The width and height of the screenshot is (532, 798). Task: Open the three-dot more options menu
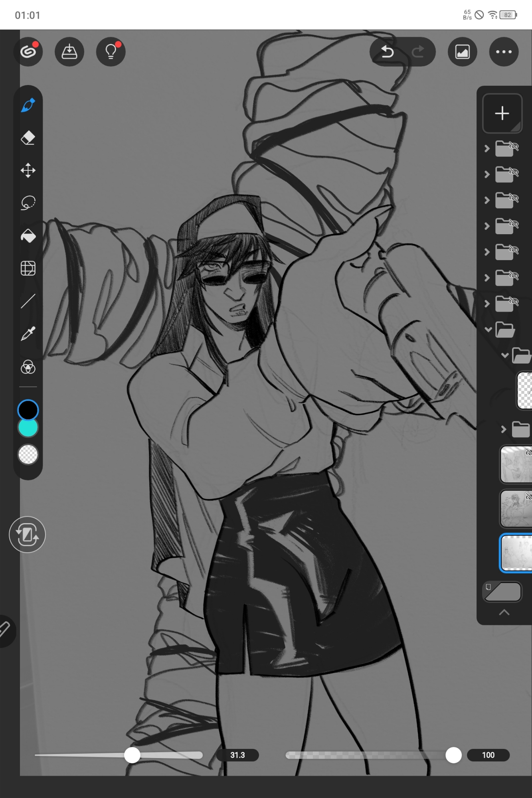click(504, 52)
